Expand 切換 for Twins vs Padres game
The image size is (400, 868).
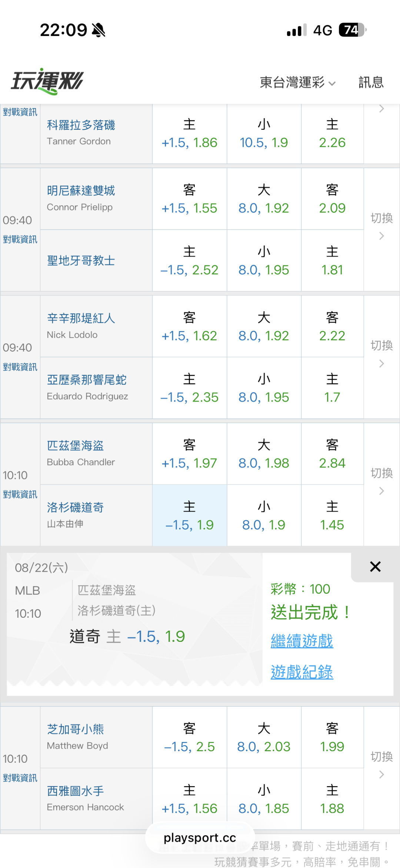[381, 226]
